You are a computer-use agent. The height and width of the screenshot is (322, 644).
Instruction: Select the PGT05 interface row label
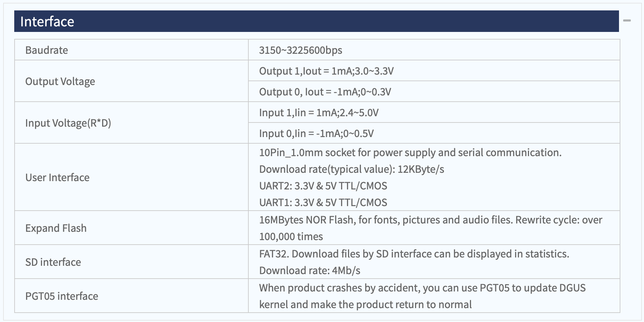click(61, 296)
